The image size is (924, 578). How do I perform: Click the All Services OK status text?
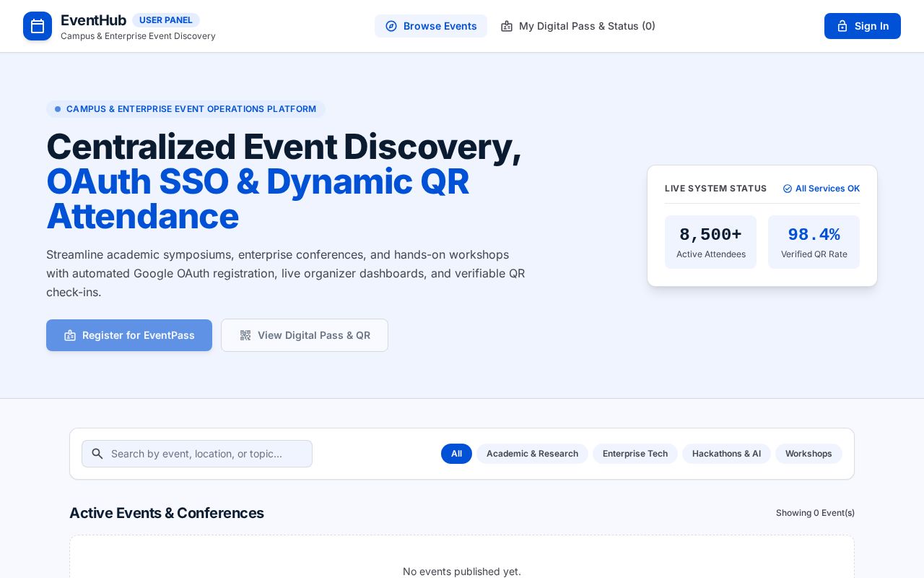827,189
